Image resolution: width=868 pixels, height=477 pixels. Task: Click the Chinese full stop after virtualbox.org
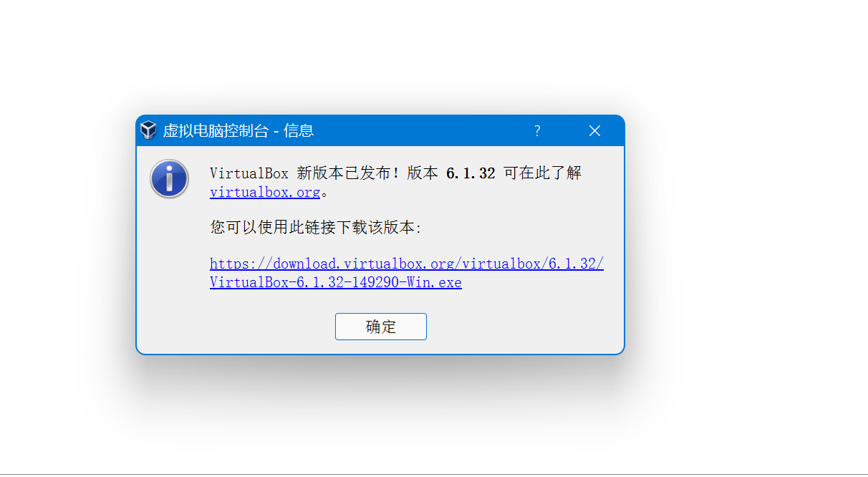tap(324, 194)
